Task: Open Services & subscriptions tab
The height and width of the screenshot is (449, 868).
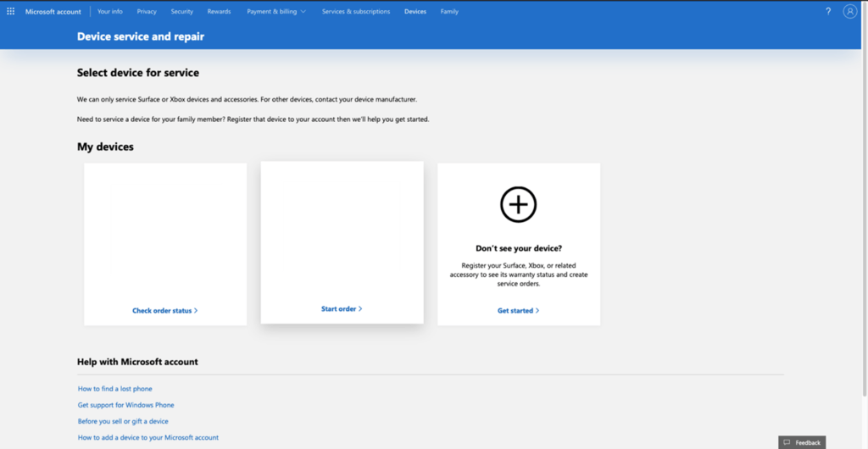Action: point(356,12)
